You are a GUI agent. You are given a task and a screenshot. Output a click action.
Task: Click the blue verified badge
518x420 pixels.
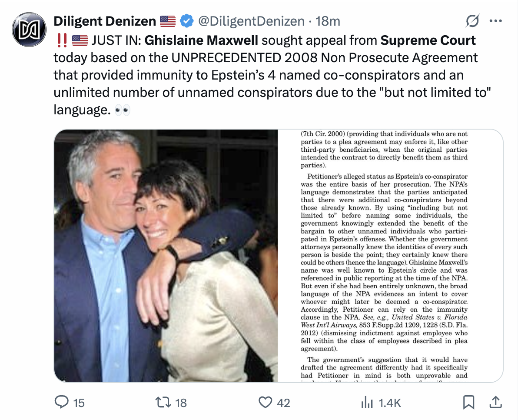[187, 21]
